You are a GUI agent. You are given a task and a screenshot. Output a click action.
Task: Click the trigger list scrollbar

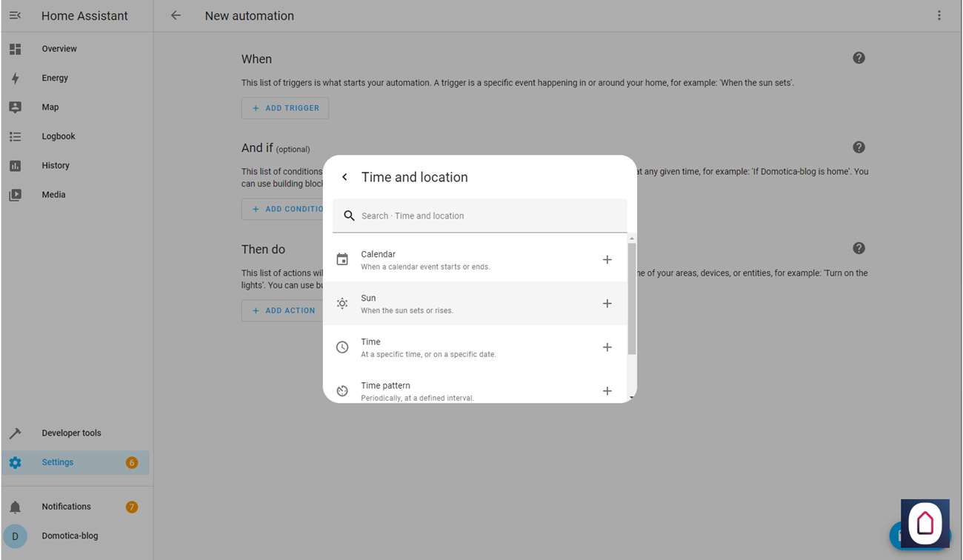[632, 296]
